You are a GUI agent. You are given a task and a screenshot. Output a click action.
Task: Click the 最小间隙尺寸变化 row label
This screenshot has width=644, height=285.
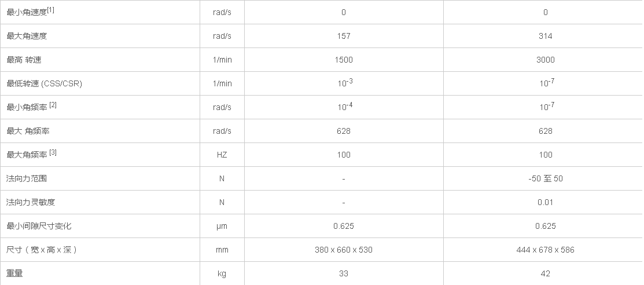pos(39,226)
